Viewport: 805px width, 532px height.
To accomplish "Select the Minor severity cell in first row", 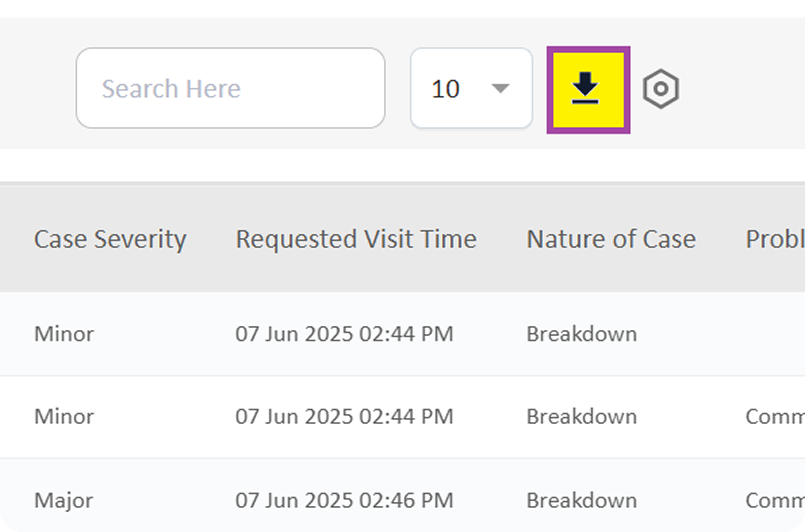I will pos(64,334).
